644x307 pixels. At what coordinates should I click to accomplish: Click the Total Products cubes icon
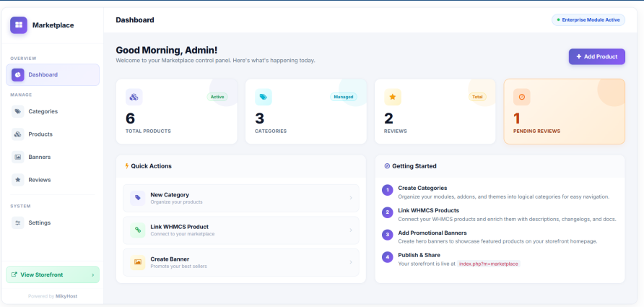click(134, 97)
